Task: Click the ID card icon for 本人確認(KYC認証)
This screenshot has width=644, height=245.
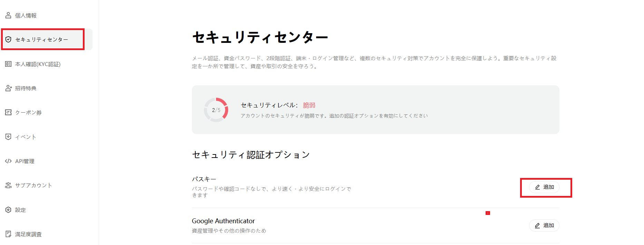Action: point(8,64)
